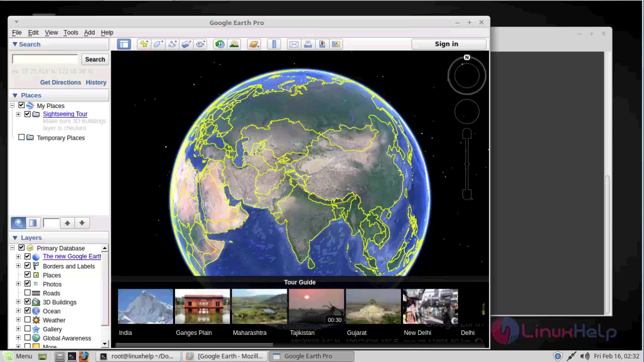
Task: Click the Add Path toolbar icon
Action: pyautogui.click(x=172, y=44)
